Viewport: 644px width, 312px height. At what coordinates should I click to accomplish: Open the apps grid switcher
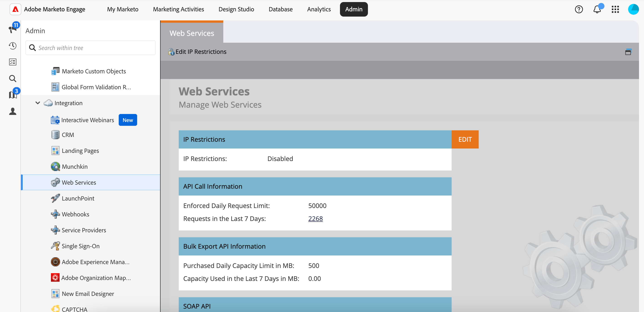point(615,9)
